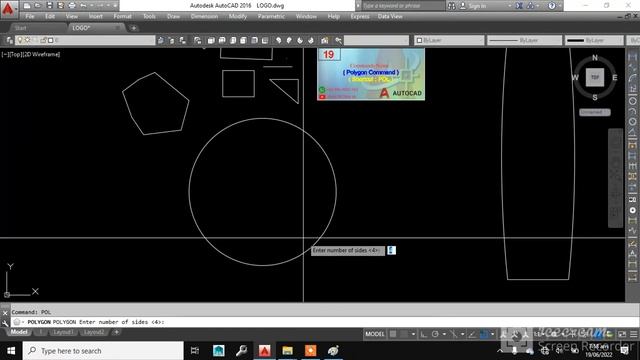Click the layer states manager icon
This screenshot has width=640, height=360.
pyautogui.click(x=182, y=40)
